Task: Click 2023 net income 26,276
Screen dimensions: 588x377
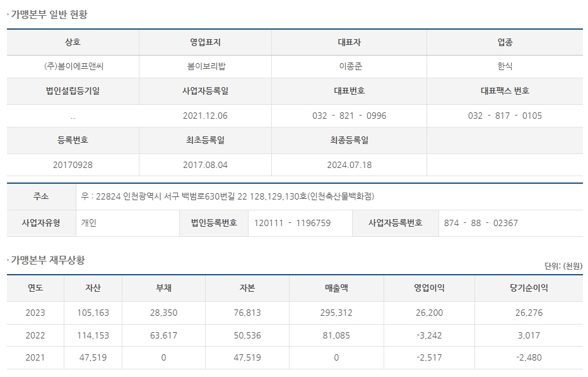Action: pyautogui.click(x=529, y=313)
